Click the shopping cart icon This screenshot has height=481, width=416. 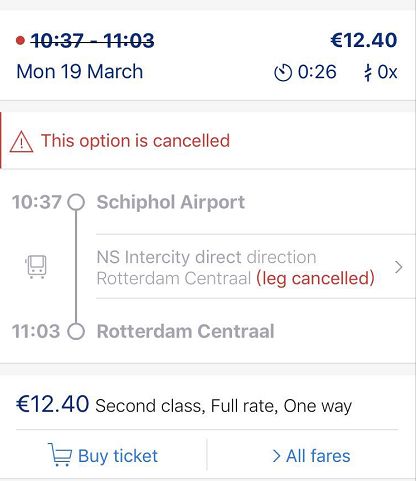coord(60,455)
